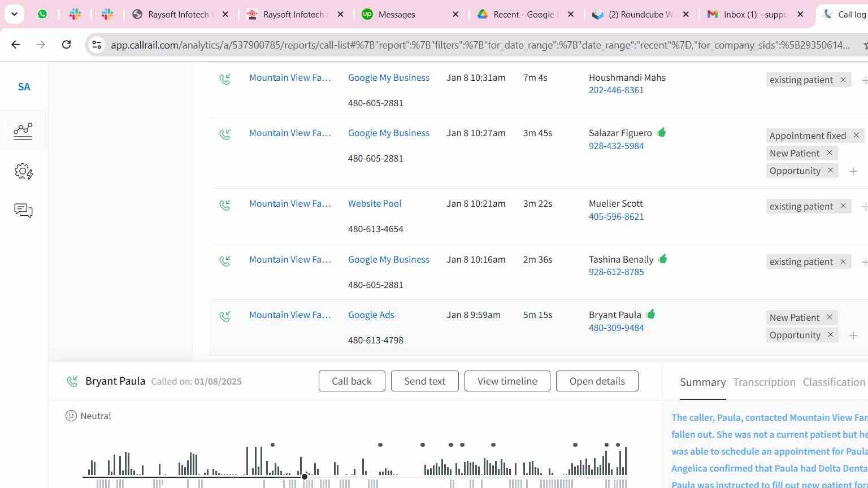Remove New Patient tag from Salazar Figuero call
Viewport: 868px width, 488px height.
point(830,153)
